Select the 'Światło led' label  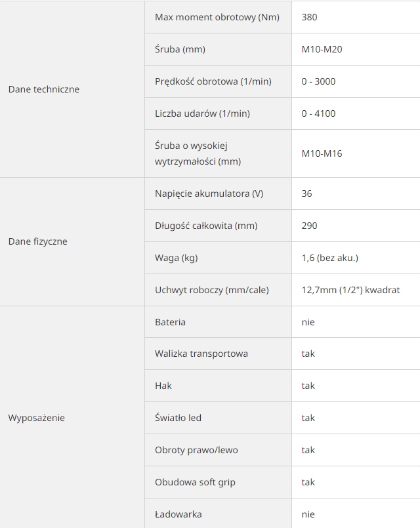[178, 418]
